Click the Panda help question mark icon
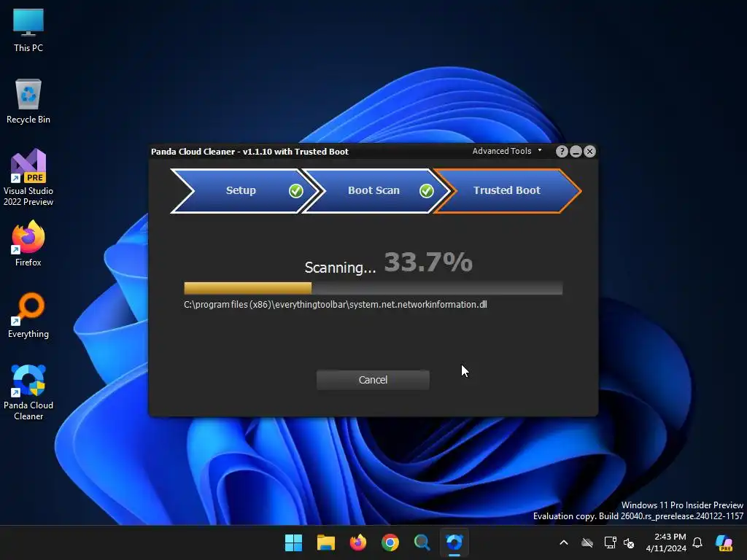This screenshot has height=560, width=747. click(562, 152)
